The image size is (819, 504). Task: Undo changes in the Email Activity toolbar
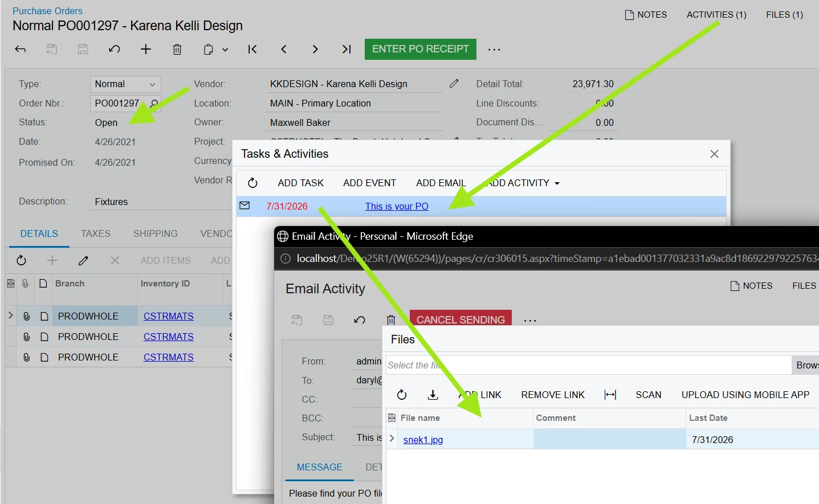[360, 320]
